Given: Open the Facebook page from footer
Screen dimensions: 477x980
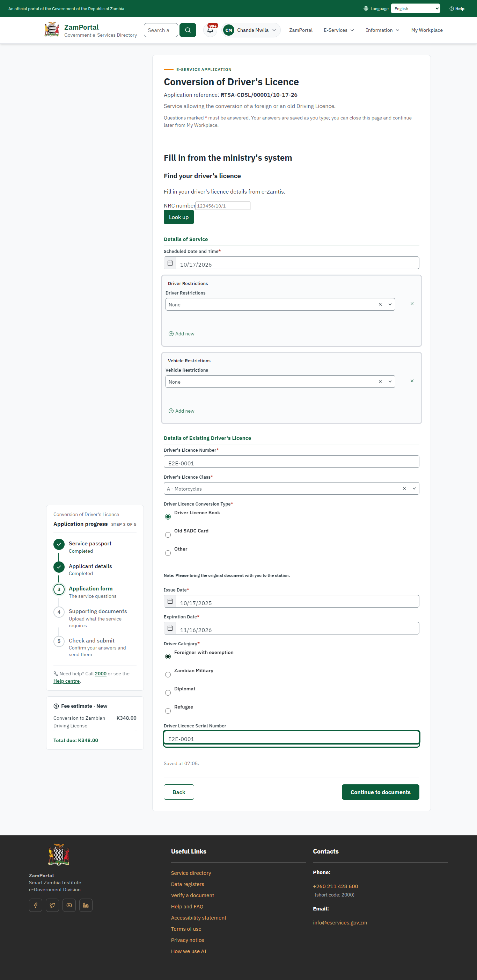Looking at the screenshot, I should pos(36,905).
